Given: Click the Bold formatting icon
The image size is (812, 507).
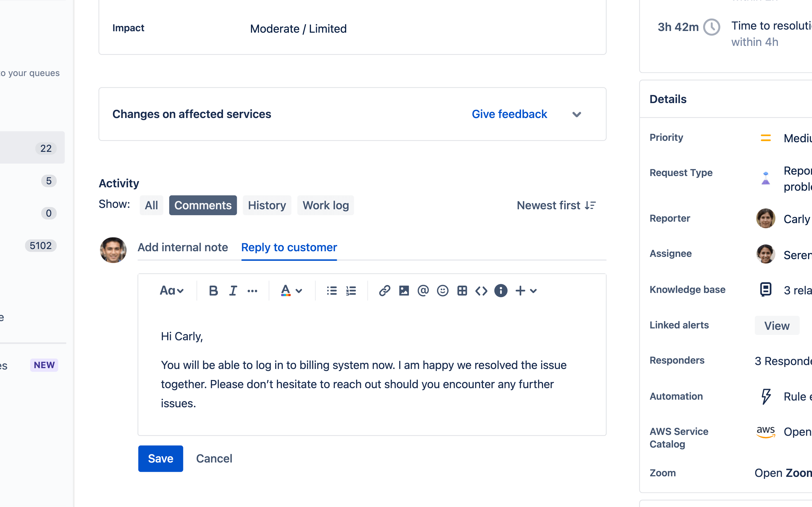Looking at the screenshot, I should pos(213,290).
